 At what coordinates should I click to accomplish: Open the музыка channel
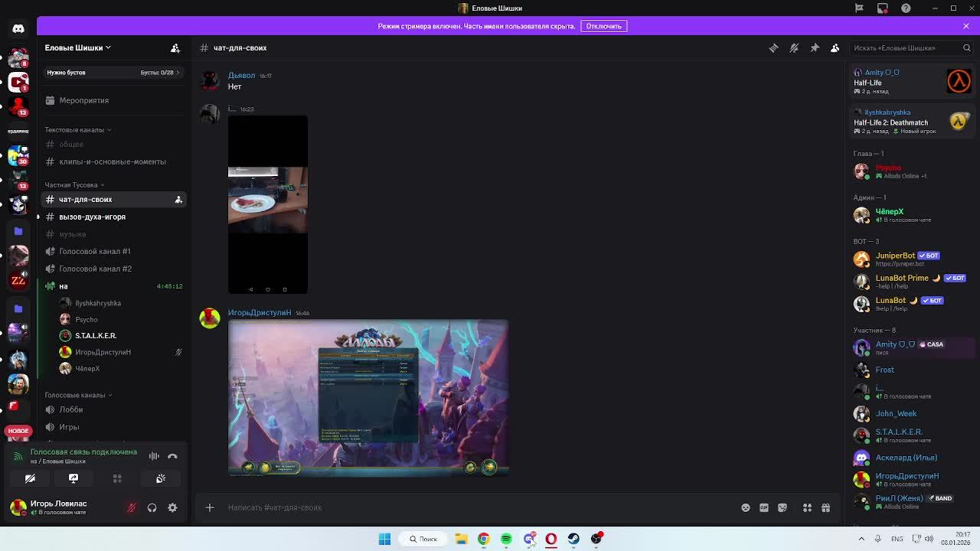coord(115,234)
